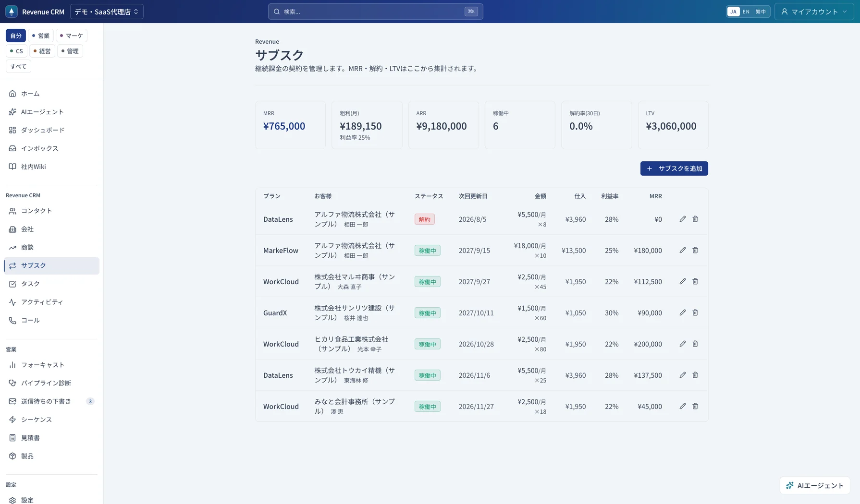Edit the cancelled DataLens ¥0 MRR row

(x=682, y=219)
